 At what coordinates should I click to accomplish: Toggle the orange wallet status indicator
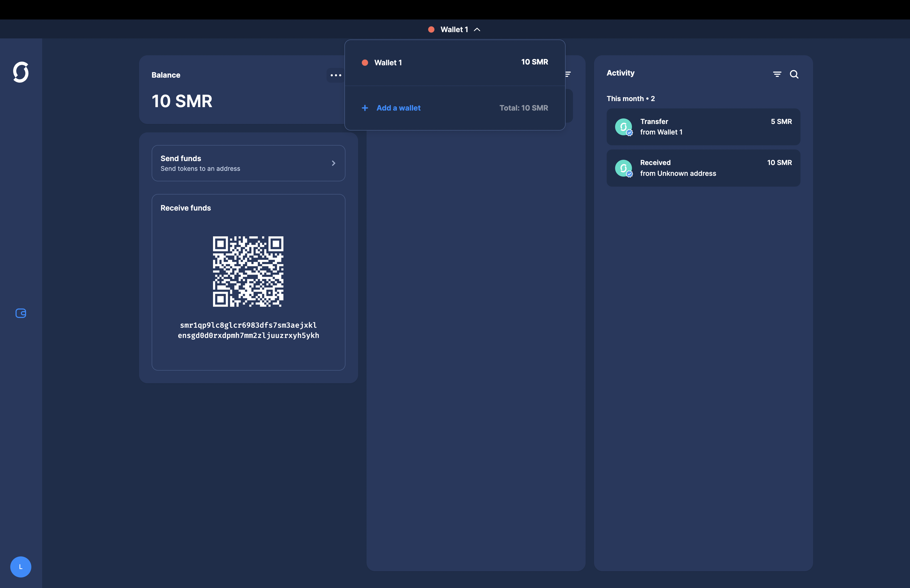click(365, 62)
